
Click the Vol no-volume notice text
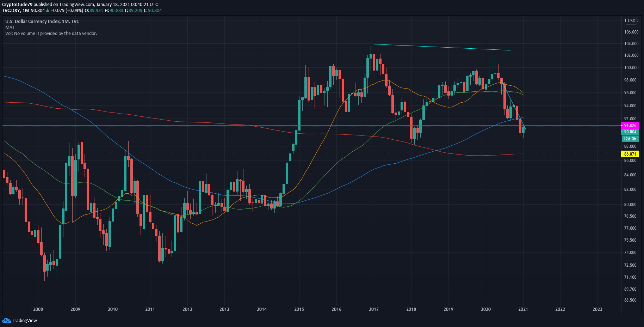click(x=51, y=34)
